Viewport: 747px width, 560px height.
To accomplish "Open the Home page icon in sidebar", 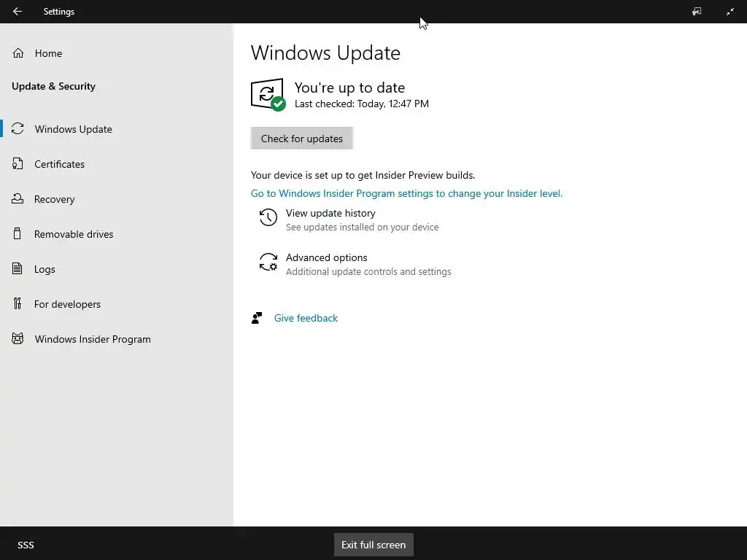I will point(18,52).
